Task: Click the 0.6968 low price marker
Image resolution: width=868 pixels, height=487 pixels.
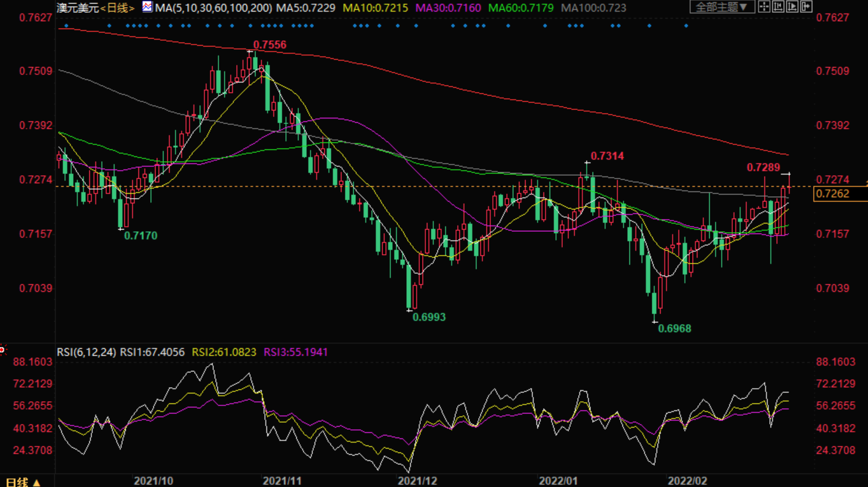Action: coord(675,329)
